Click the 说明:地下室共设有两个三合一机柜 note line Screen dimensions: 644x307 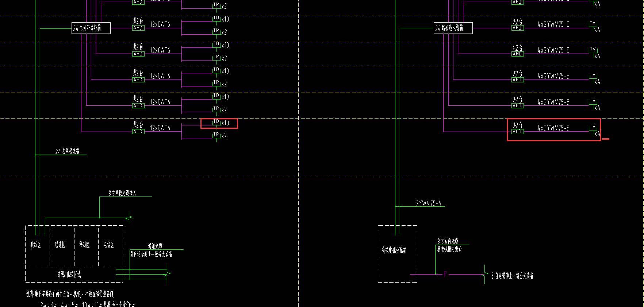(x=70, y=294)
